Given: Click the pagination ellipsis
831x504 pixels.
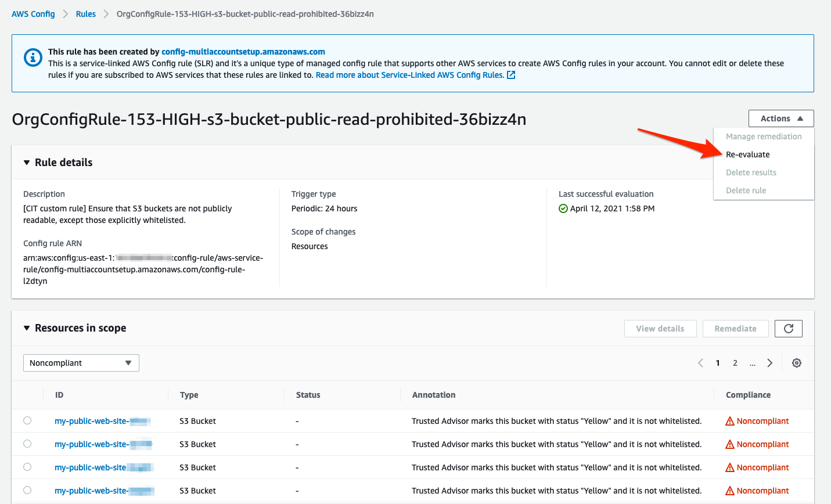Looking at the screenshot, I should 753,363.
